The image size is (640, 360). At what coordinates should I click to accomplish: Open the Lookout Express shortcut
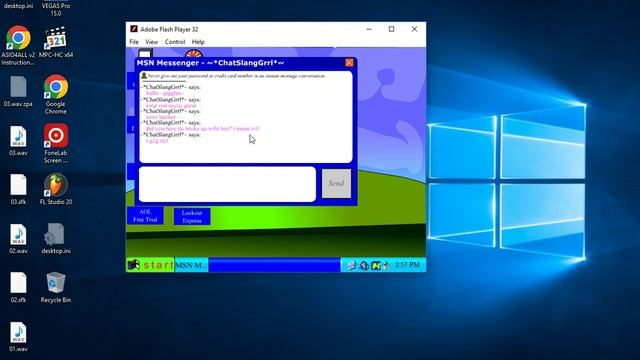click(192, 216)
